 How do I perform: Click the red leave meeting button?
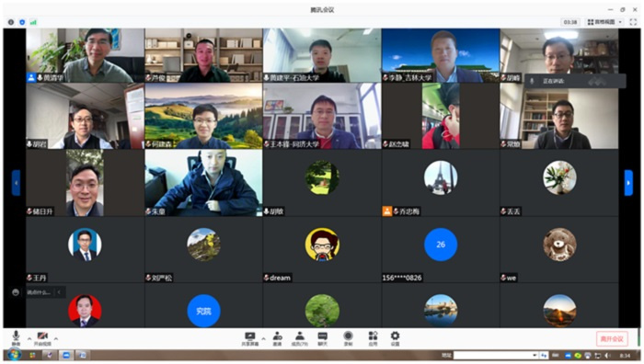click(612, 338)
